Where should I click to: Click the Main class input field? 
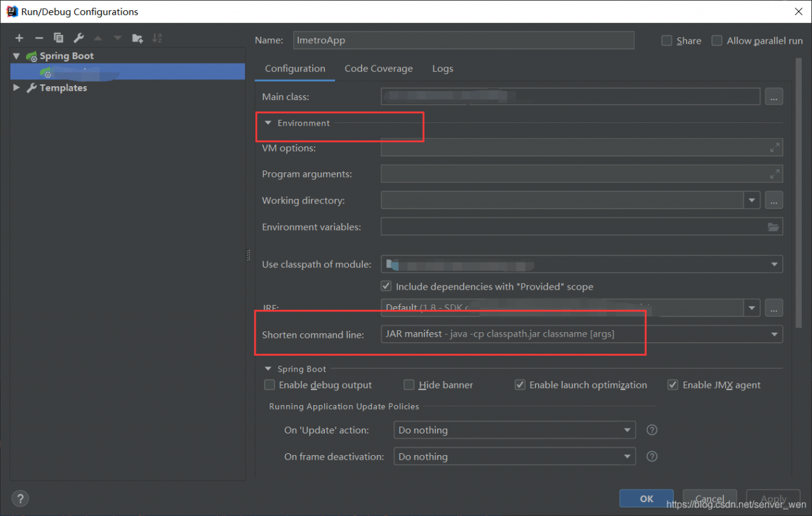tap(570, 97)
